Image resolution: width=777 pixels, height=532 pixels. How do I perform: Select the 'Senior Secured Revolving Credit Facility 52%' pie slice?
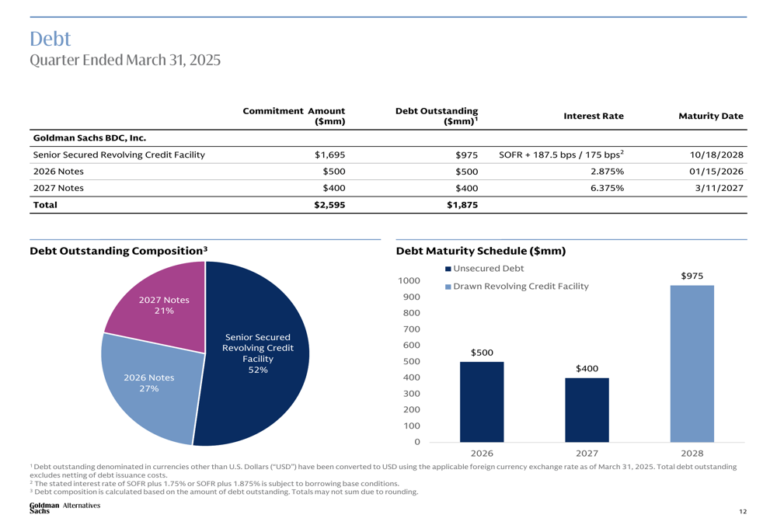point(258,353)
